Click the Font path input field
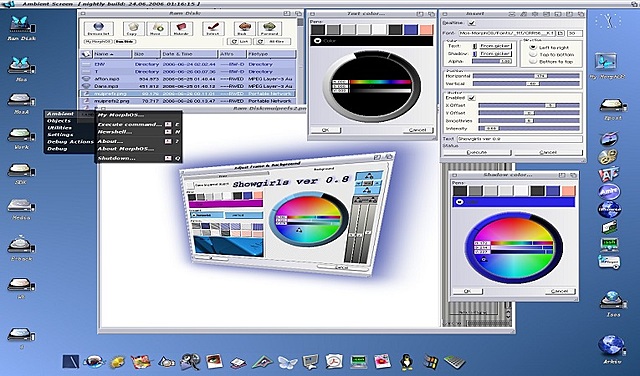This screenshot has height=376, width=640. tap(507, 33)
